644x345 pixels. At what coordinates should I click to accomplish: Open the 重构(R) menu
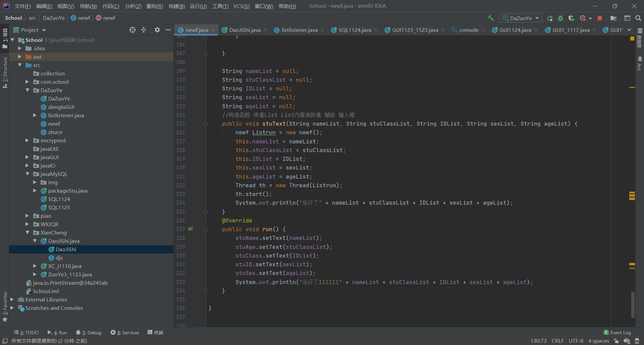pos(154,6)
